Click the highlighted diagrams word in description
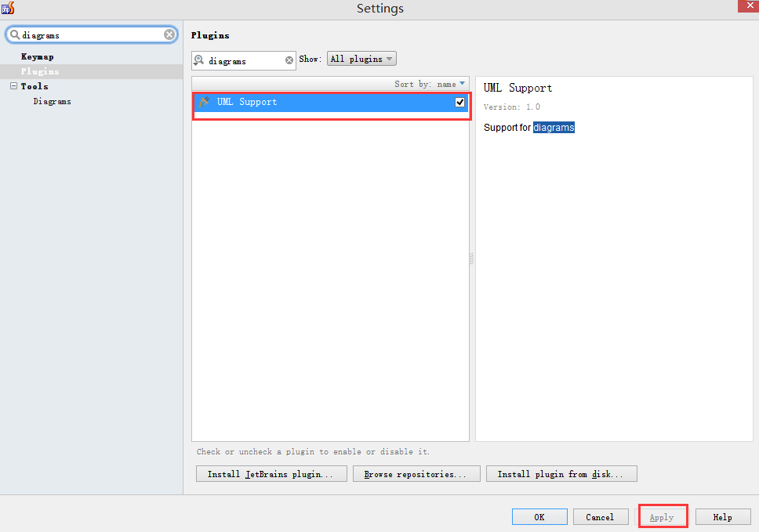Image resolution: width=759 pixels, height=532 pixels. tap(554, 127)
